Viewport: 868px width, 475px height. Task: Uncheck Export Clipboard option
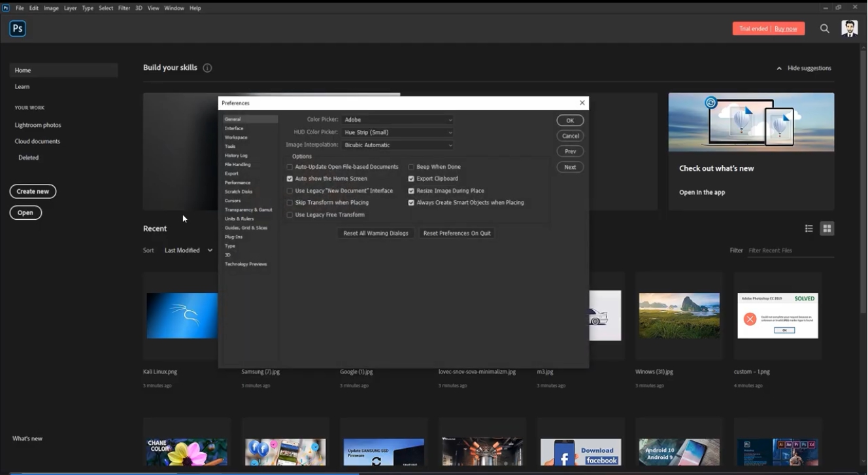(x=411, y=179)
